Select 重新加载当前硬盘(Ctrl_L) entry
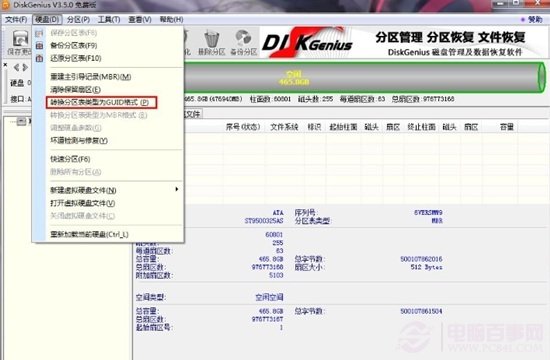Viewport: 550px width, 360px height. point(89,234)
